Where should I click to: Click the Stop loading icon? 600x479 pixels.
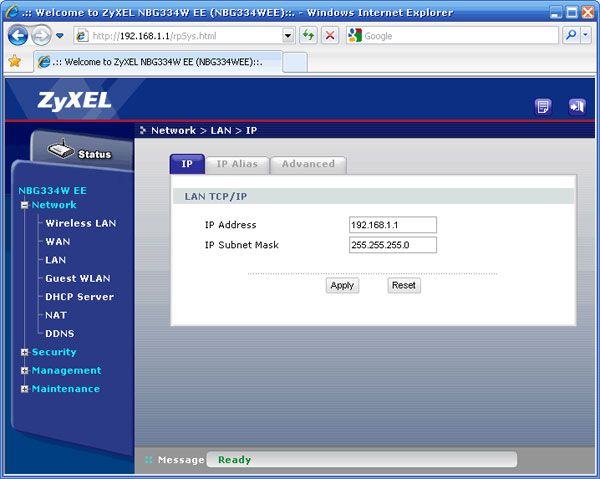(330, 35)
